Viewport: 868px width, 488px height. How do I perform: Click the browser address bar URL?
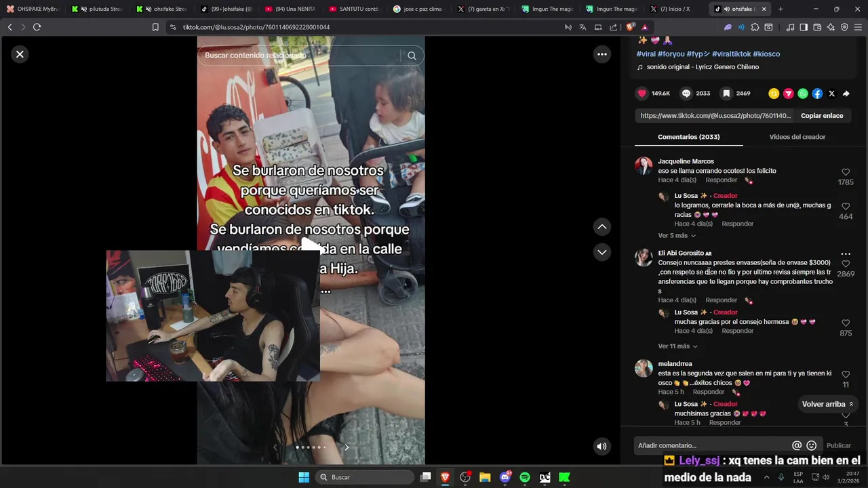pos(256,27)
